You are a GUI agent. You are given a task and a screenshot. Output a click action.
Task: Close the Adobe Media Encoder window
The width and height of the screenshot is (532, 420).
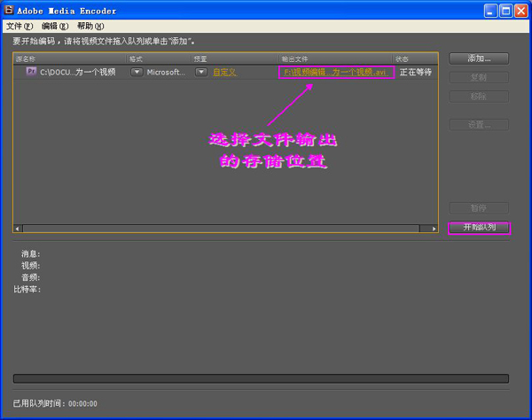tap(520, 11)
